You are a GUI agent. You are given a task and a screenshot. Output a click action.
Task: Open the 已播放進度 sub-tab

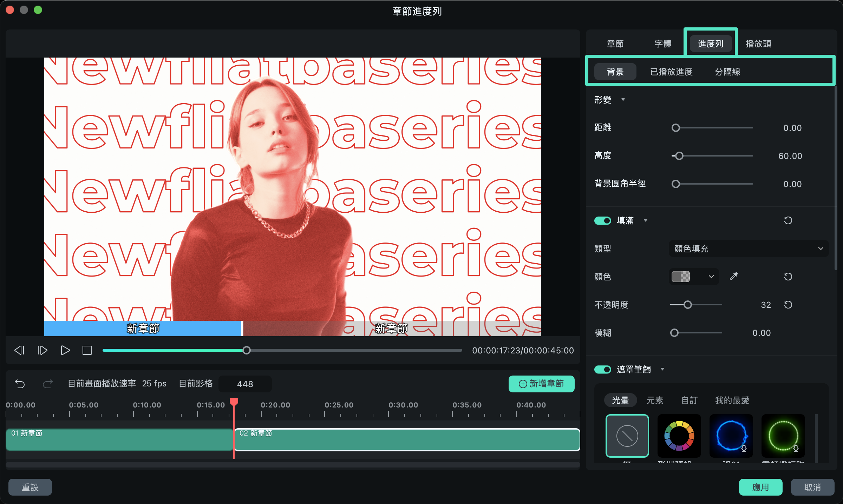[x=671, y=72]
